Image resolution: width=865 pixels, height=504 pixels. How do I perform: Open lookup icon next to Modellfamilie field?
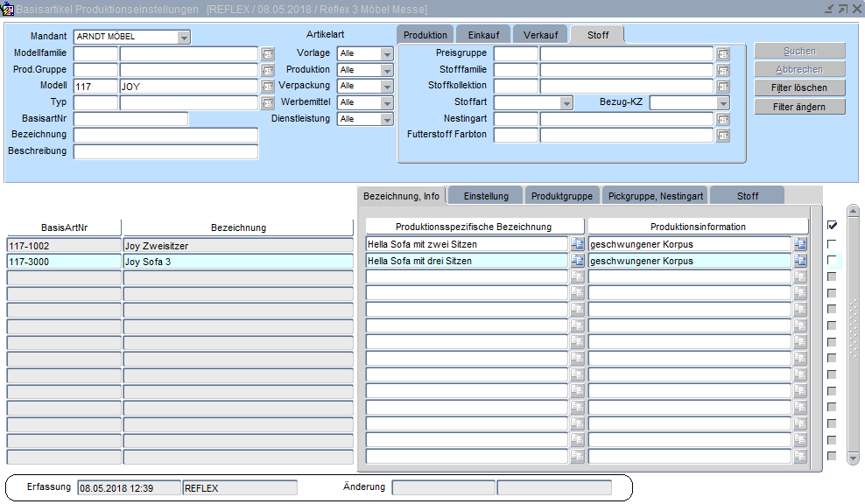click(x=268, y=53)
